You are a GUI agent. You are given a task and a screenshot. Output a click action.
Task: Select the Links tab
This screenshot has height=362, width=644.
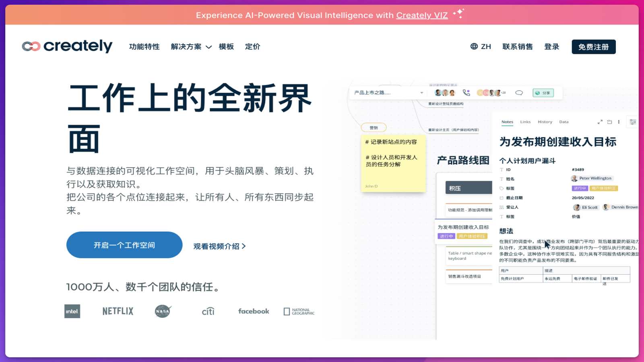click(525, 122)
